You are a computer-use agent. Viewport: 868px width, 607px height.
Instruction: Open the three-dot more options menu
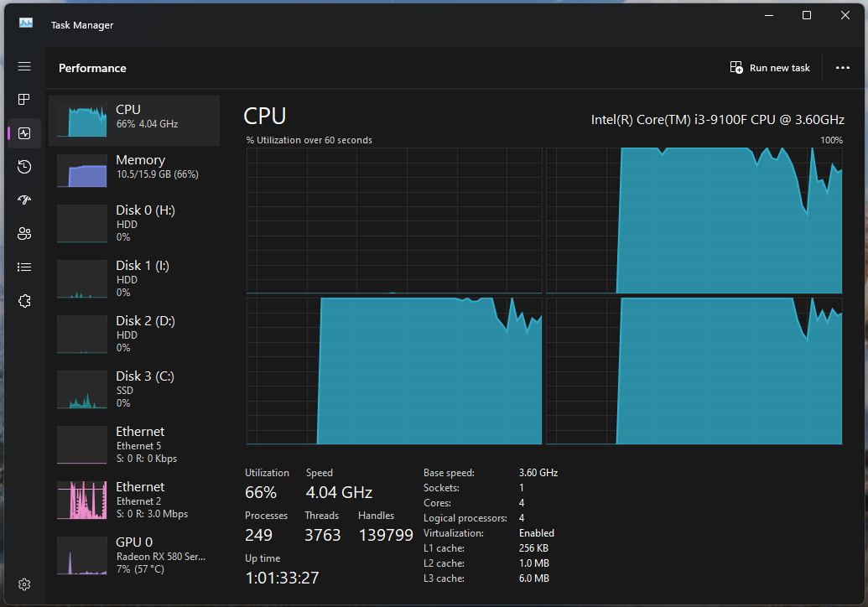point(843,68)
